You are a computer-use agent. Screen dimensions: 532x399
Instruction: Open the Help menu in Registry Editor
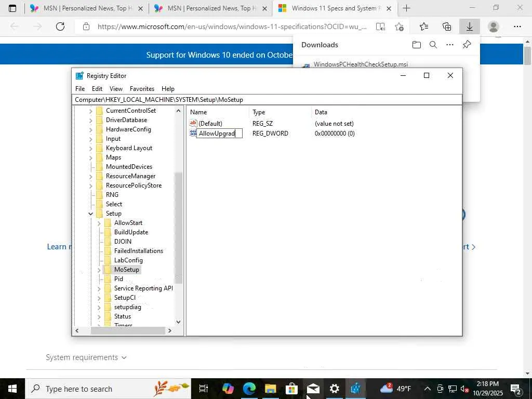pyautogui.click(x=168, y=88)
